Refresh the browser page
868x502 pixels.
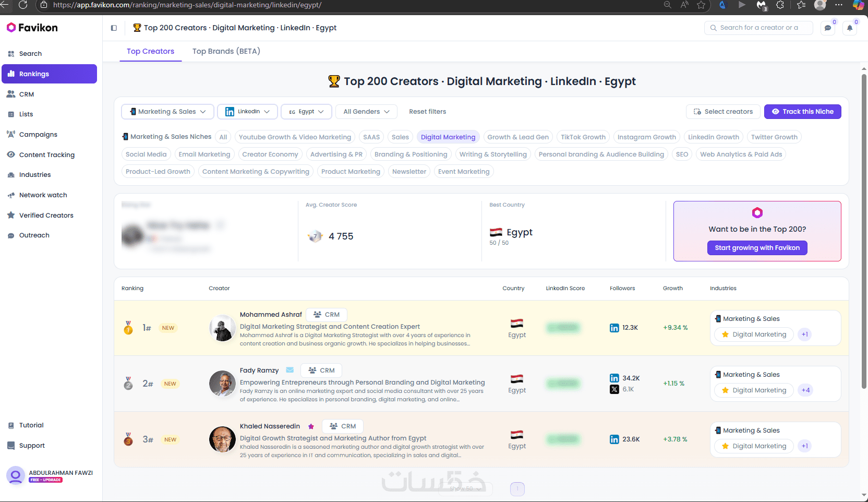[23, 5]
